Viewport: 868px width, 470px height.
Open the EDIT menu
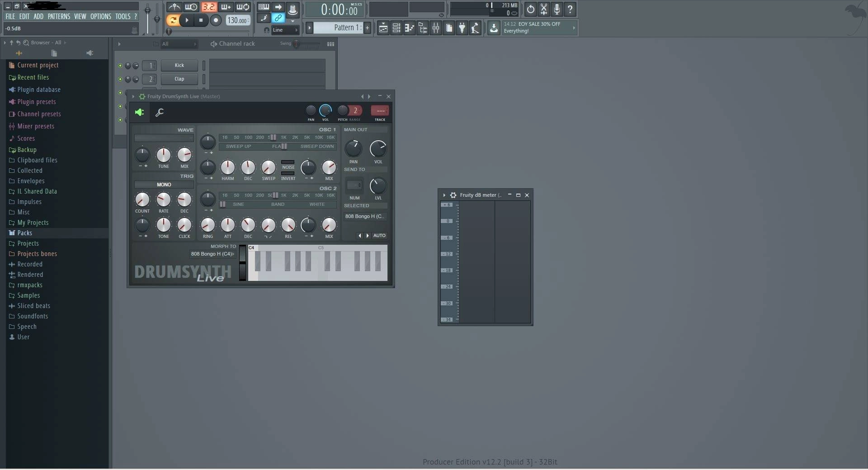point(24,16)
